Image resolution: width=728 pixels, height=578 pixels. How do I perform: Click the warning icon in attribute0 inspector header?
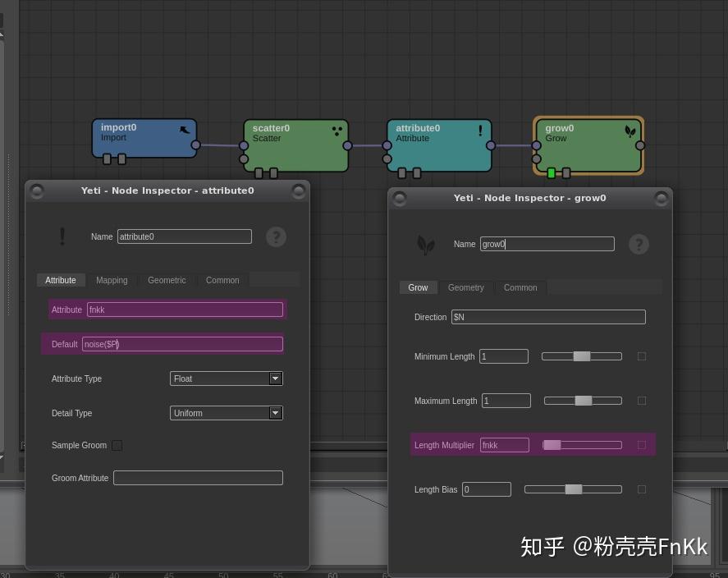point(62,236)
